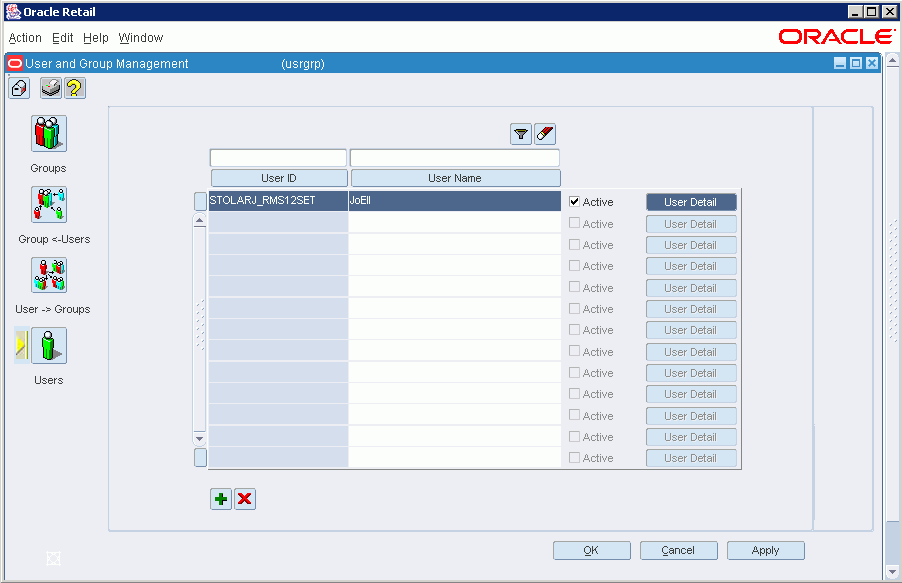Select the STOLARJ_RMS12SET user ID cell
Viewport: 902px width, 583px height.
coord(278,200)
